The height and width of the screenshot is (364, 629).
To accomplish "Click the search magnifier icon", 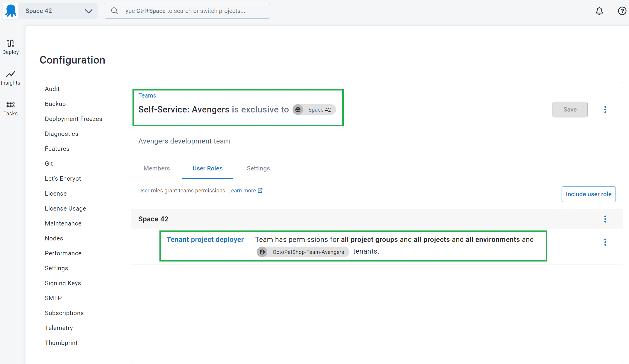I will tap(115, 11).
